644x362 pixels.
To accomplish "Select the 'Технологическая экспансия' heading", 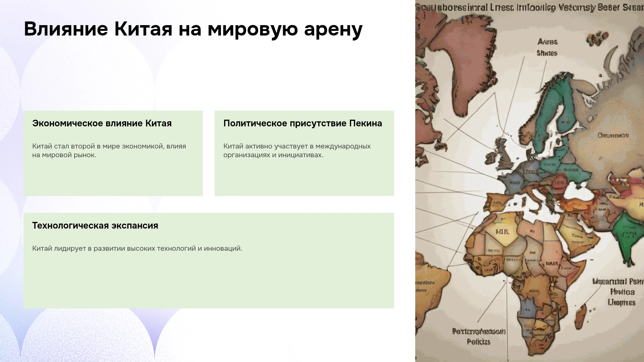I will 95,226.
